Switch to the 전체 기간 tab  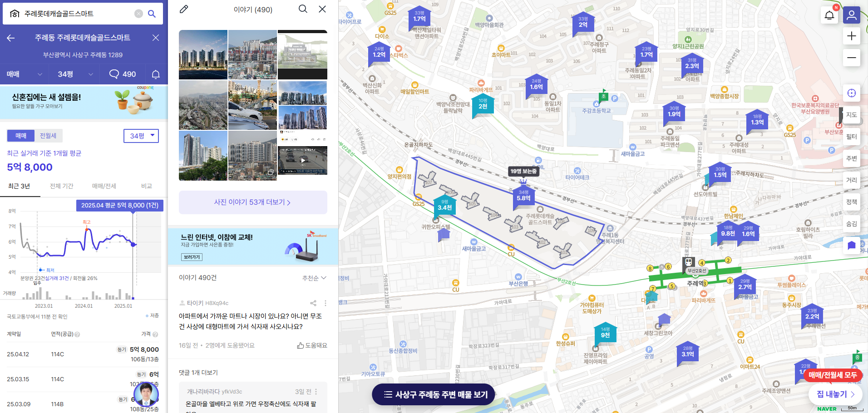[61, 186]
